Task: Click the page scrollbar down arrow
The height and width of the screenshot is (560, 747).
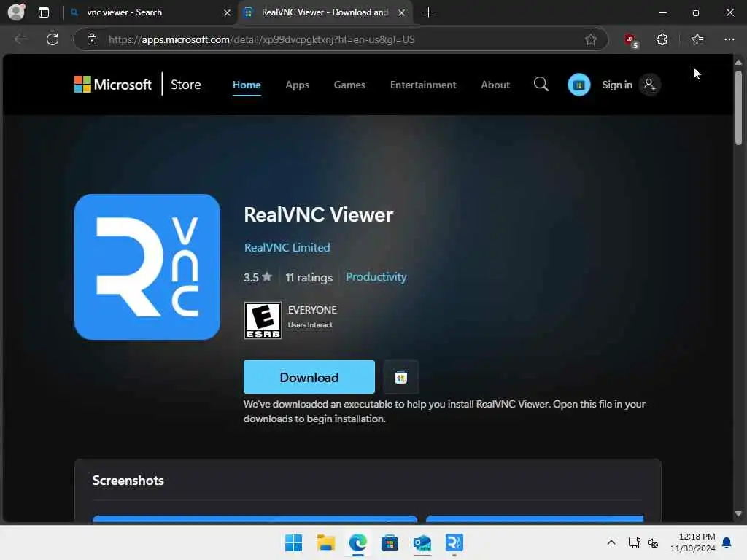Action: tap(738, 514)
